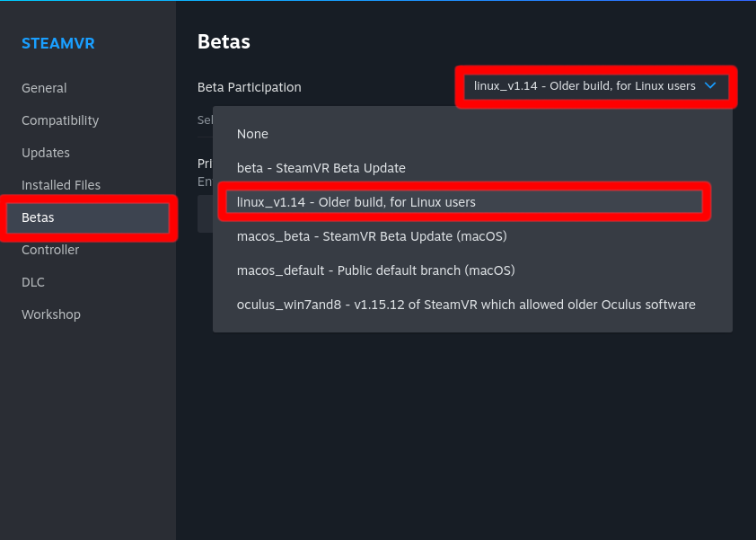Open the Controller section
This screenshot has width=756, height=540.
tap(50, 250)
